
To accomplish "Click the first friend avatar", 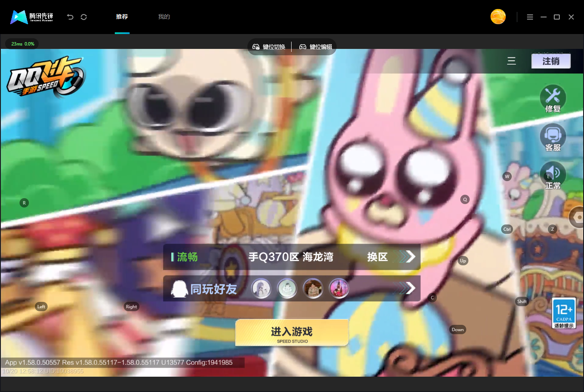I will click(261, 289).
